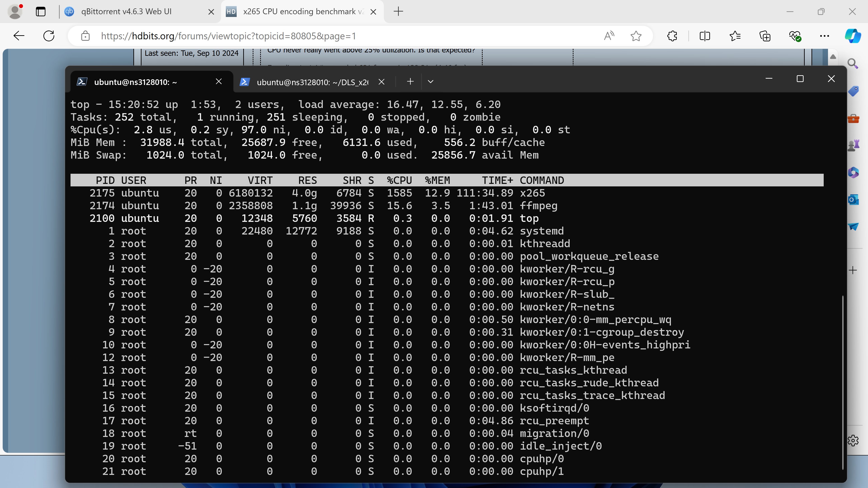
Task: Go back to the previous page
Action: [x=19, y=36]
